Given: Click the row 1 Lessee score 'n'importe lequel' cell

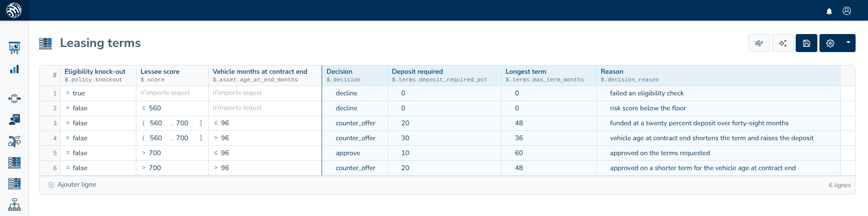Looking at the screenshot, I should tap(172, 93).
